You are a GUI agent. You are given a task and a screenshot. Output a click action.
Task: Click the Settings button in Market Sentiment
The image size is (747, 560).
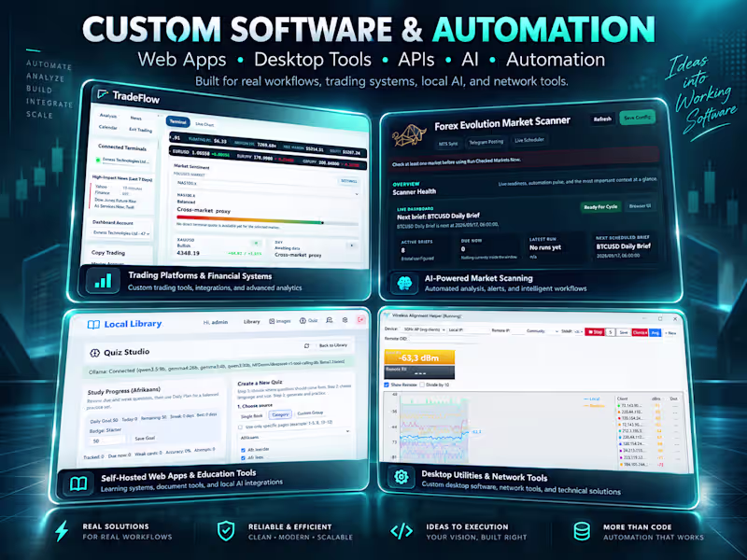(x=348, y=181)
